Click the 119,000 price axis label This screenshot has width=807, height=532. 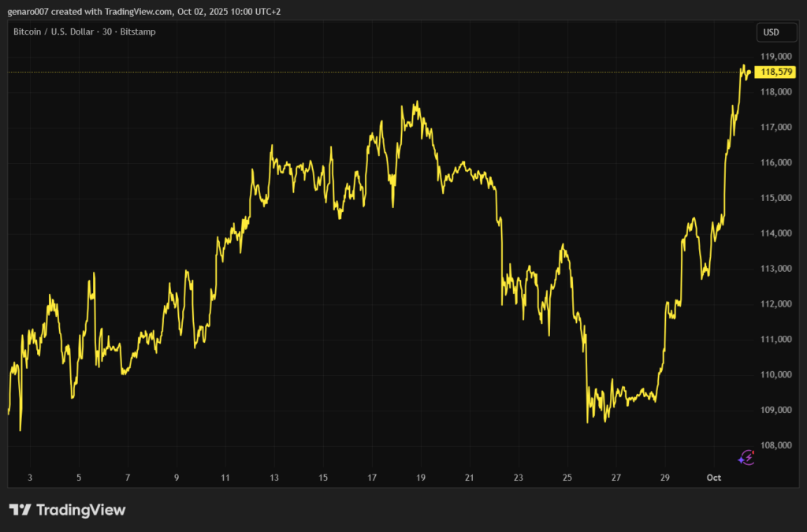775,57
